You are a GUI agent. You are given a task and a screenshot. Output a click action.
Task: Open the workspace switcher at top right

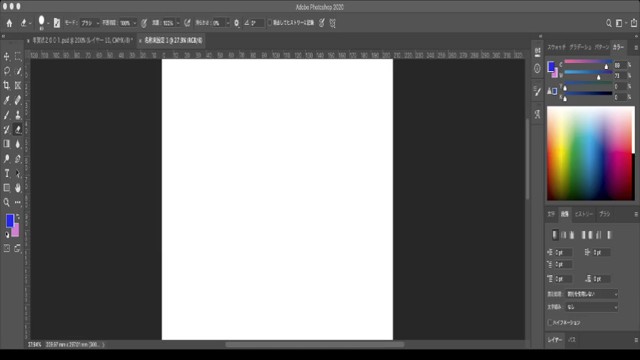[x=620, y=23]
